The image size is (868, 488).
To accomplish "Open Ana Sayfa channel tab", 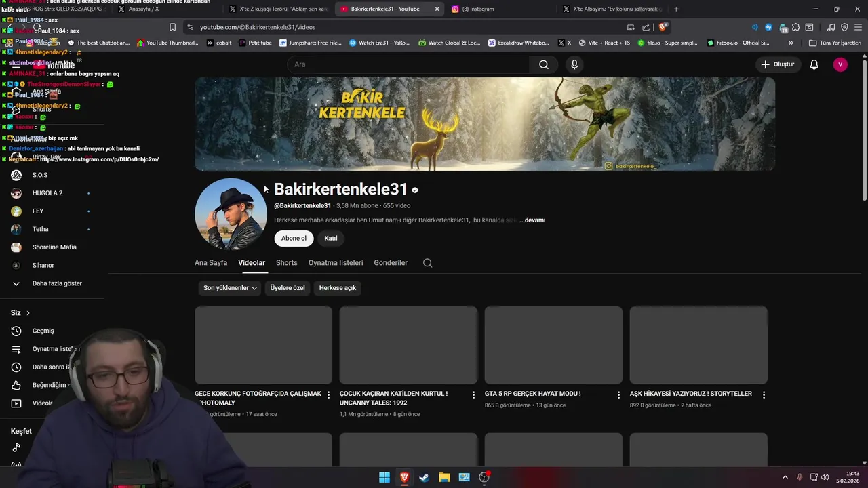I will click(x=211, y=263).
